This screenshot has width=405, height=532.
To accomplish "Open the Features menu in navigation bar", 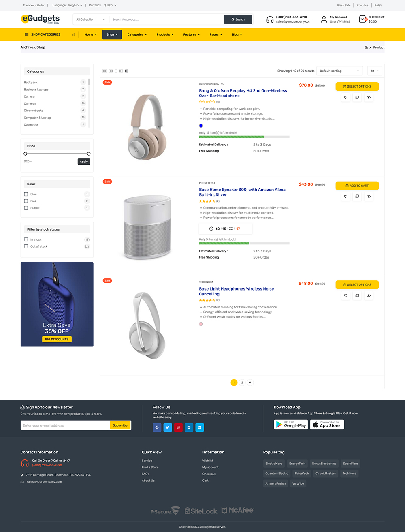I will point(192,34).
